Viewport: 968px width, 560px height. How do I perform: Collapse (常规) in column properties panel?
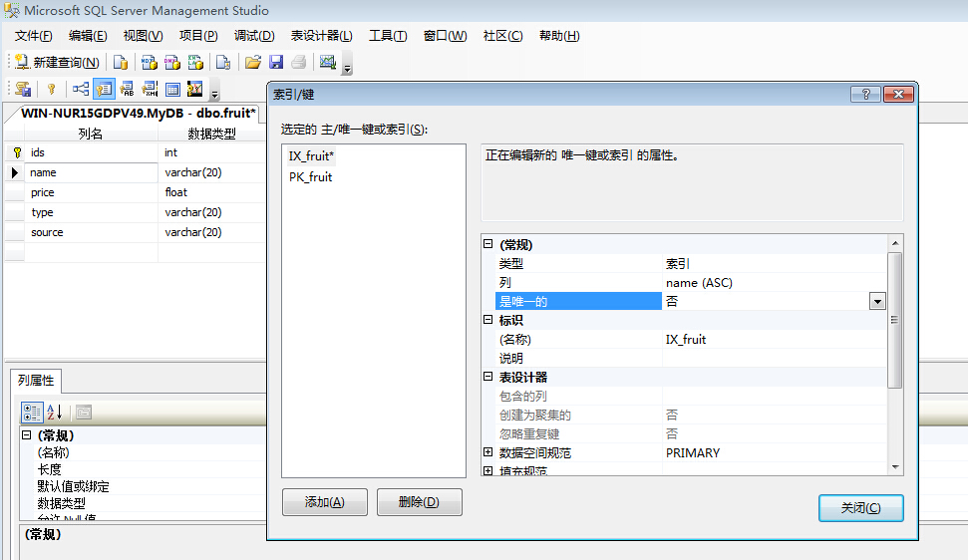pos(27,434)
